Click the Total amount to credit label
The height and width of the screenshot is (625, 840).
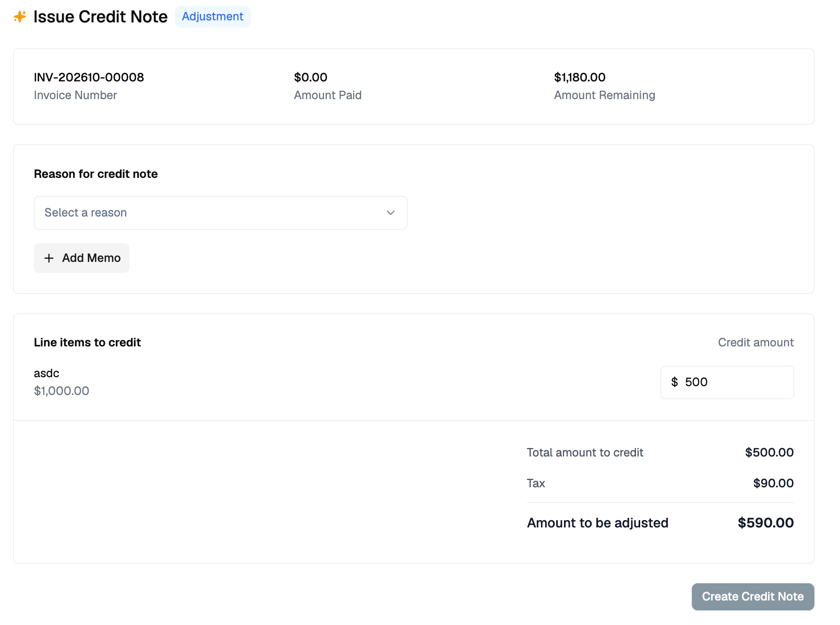pos(585,452)
